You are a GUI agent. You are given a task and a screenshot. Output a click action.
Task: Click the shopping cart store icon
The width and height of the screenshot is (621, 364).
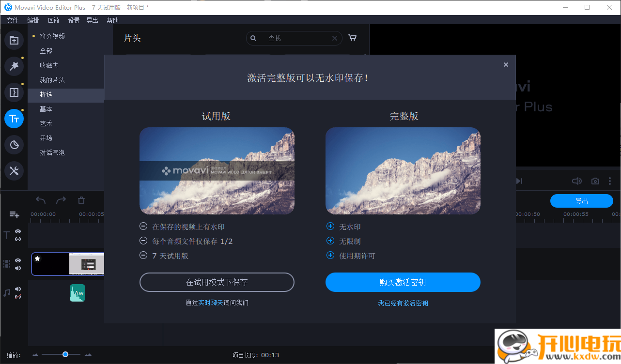353,38
